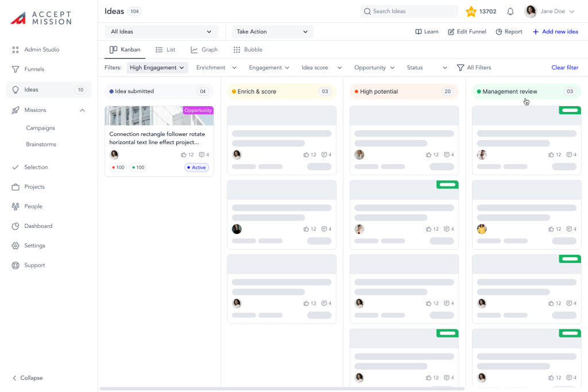
Task: Open the Dashboard from sidebar
Action: (38, 226)
